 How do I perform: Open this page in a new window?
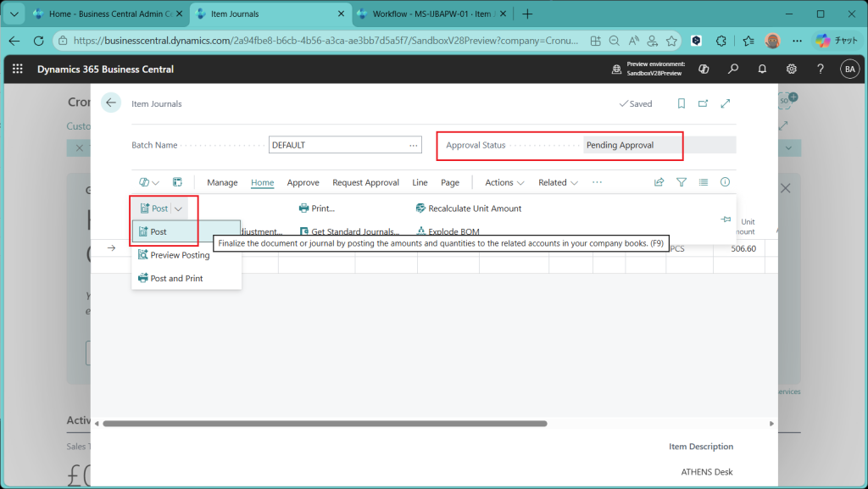point(703,103)
